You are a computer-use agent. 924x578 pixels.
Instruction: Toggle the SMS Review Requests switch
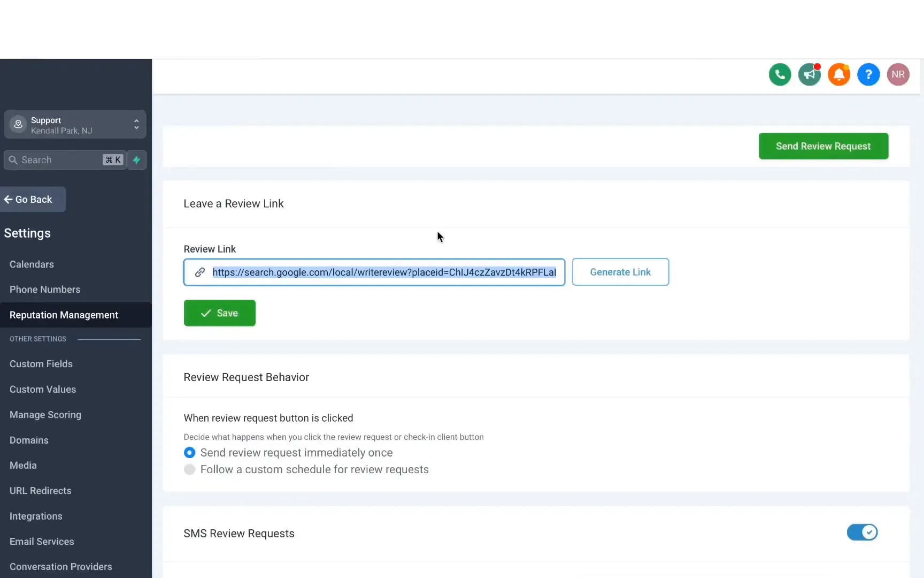(862, 533)
